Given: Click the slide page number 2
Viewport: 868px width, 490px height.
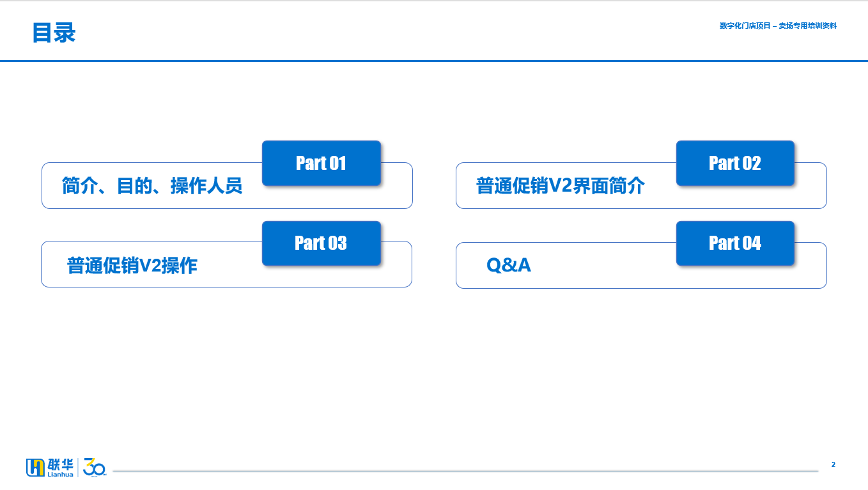Looking at the screenshot, I should click(x=833, y=464).
